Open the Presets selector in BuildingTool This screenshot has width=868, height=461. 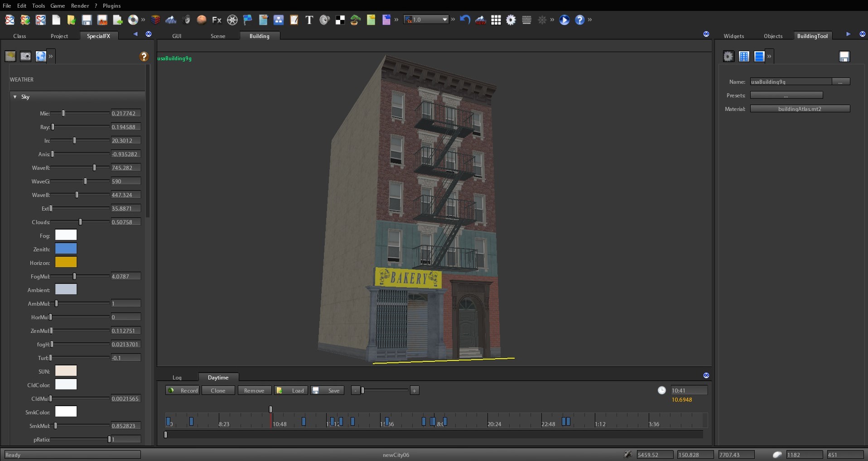click(787, 95)
